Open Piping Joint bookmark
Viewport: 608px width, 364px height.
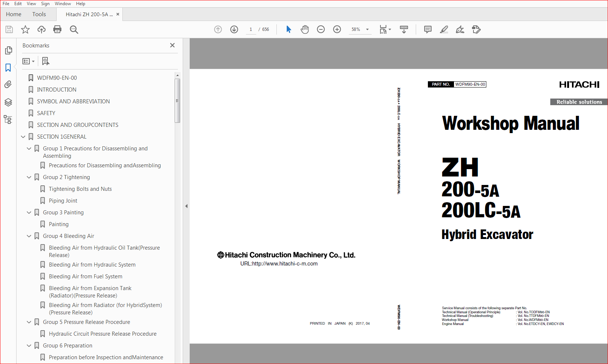click(63, 201)
